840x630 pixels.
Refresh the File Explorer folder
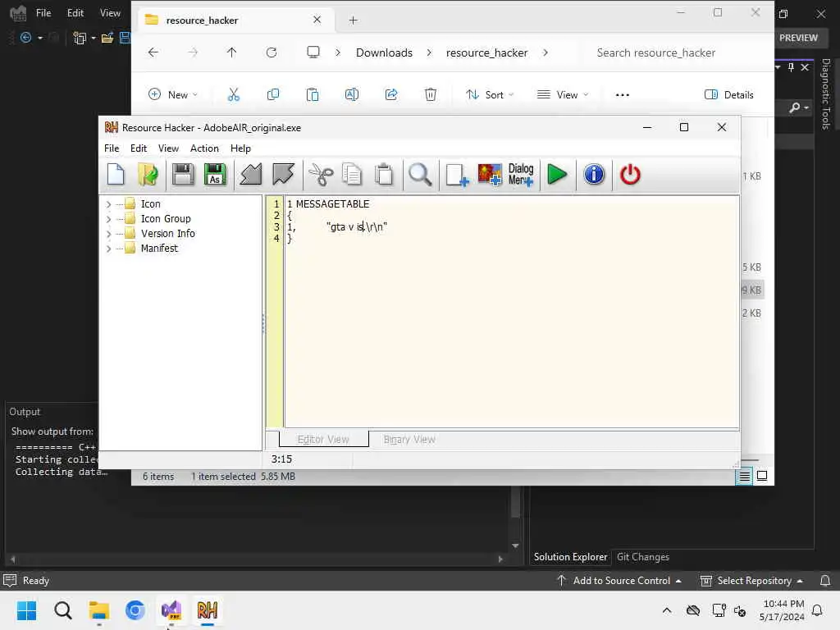(x=272, y=52)
